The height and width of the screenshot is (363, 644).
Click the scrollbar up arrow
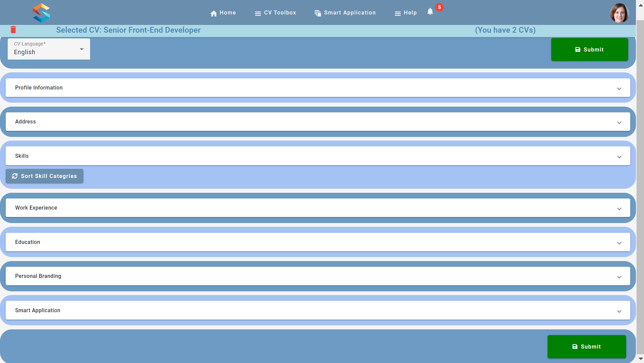(x=641, y=5)
